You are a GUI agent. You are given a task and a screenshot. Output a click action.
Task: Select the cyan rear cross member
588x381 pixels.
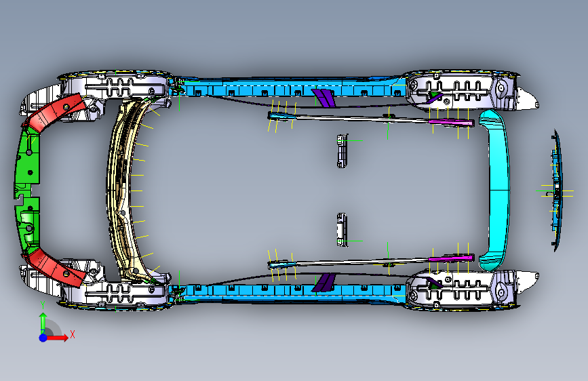pyautogui.click(x=498, y=190)
